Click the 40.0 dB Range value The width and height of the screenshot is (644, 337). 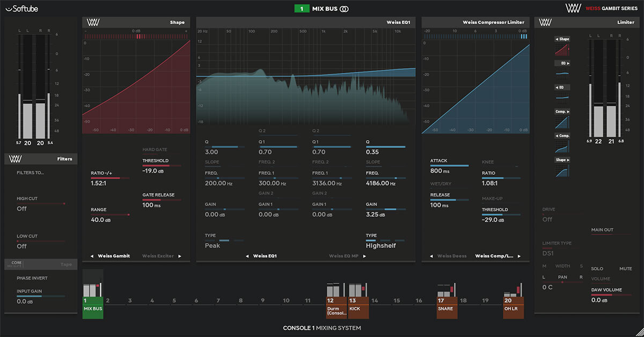pos(102,219)
